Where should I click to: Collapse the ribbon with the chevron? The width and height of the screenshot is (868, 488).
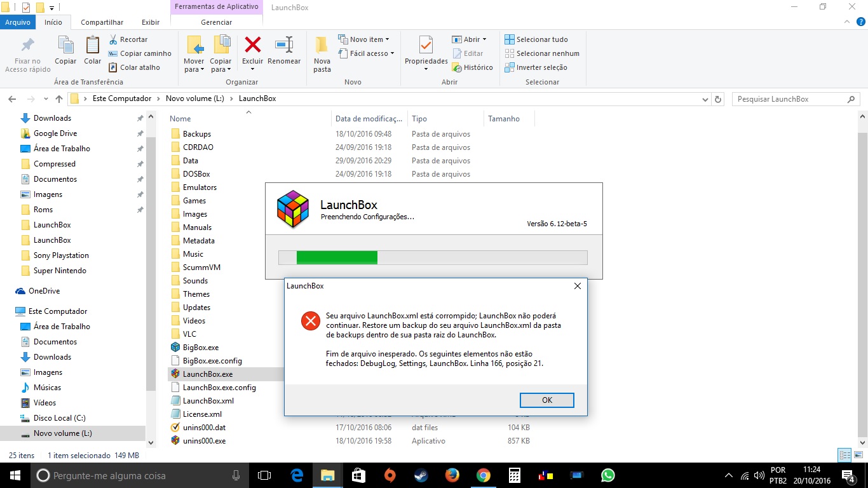pyautogui.click(x=846, y=22)
